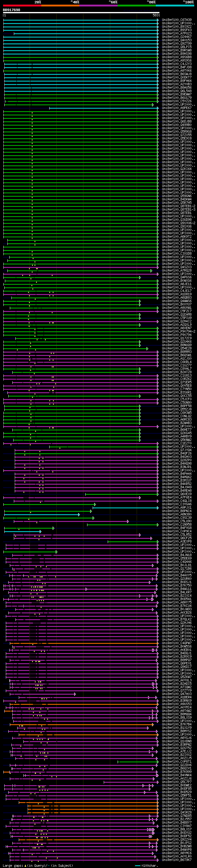Select hit UniRef100_Q4SRZ8
197x868 pixels.
click(x=177, y=812)
